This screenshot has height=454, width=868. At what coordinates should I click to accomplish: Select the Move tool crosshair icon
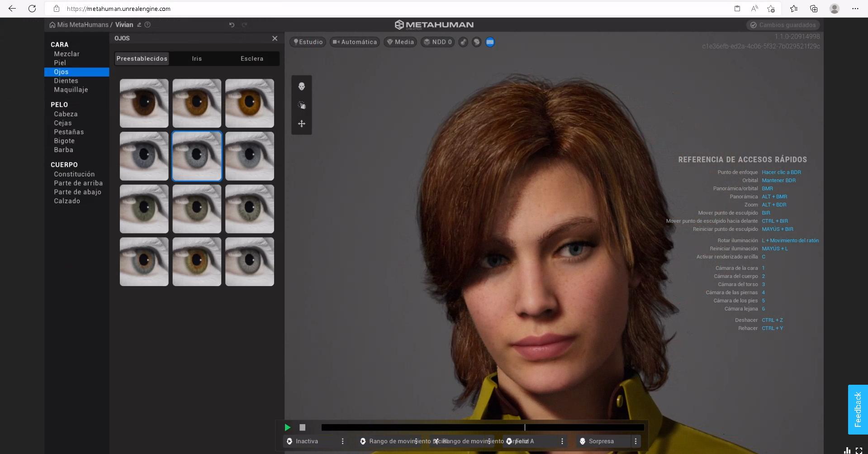coord(302,124)
